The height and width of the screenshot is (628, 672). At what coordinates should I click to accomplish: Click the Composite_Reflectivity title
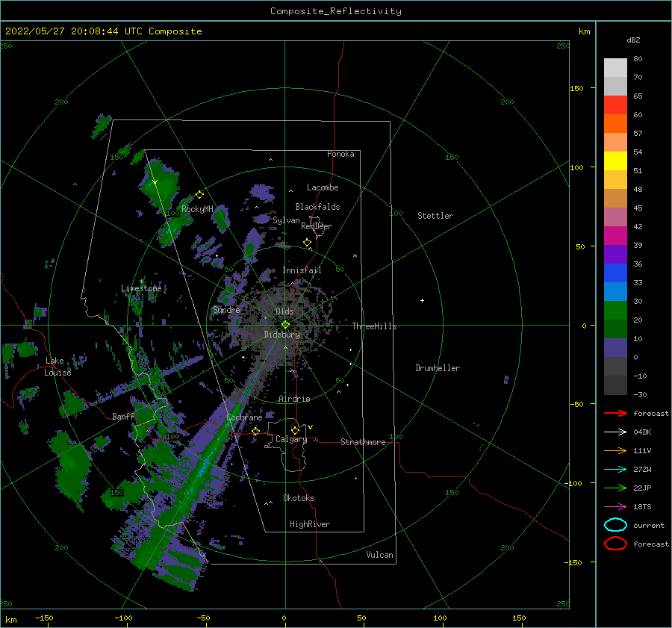(x=336, y=11)
